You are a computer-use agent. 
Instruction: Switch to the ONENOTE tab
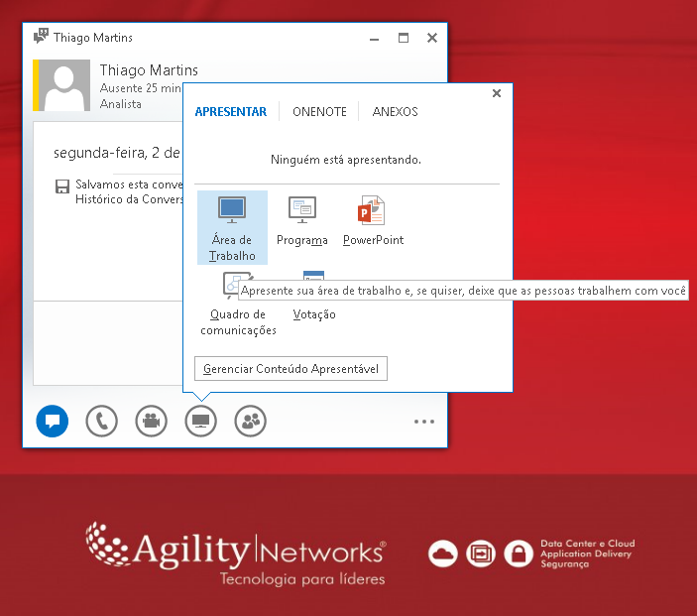tap(319, 112)
